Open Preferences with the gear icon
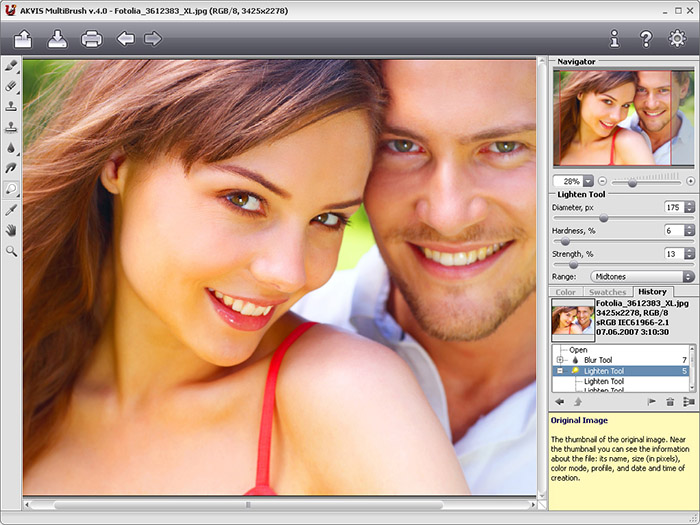700x525 pixels. click(x=676, y=39)
